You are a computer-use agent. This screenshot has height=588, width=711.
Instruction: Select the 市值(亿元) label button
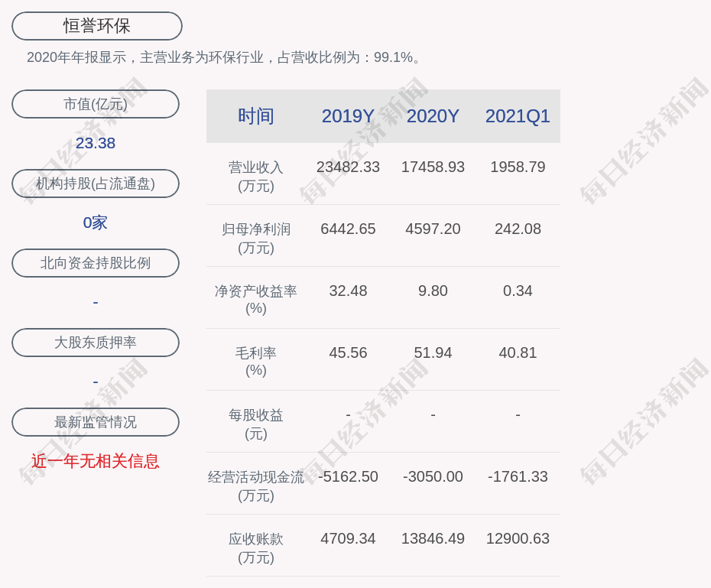pos(96,104)
